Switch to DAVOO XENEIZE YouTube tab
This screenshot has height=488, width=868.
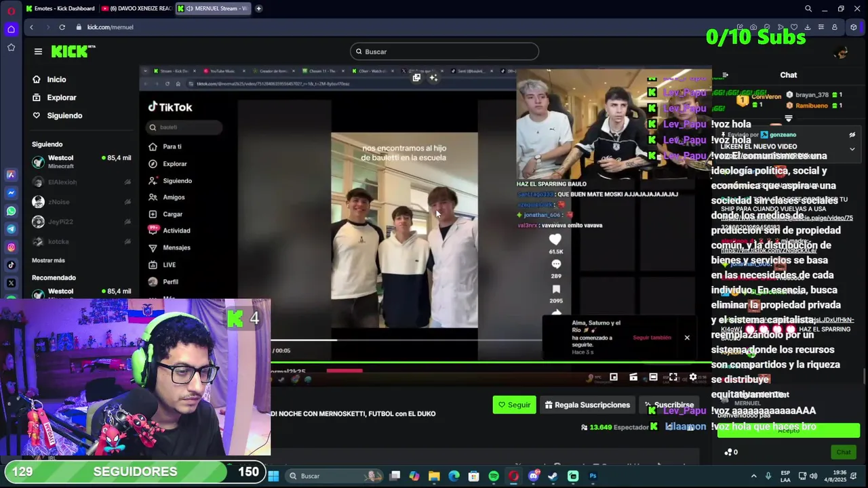[x=136, y=9]
